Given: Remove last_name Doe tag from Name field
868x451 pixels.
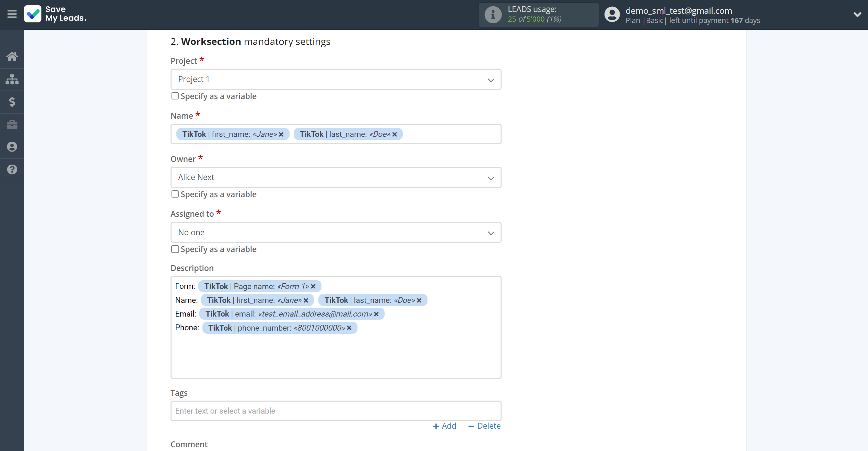Looking at the screenshot, I should (395, 134).
